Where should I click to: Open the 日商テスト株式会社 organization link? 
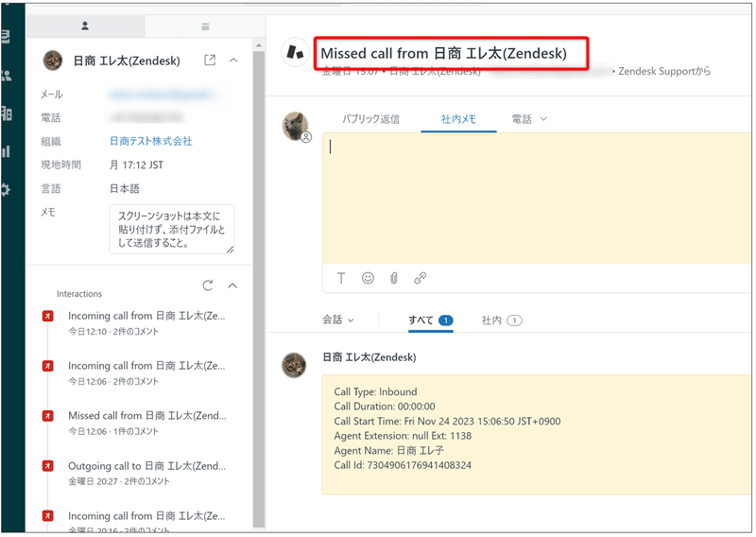[151, 141]
